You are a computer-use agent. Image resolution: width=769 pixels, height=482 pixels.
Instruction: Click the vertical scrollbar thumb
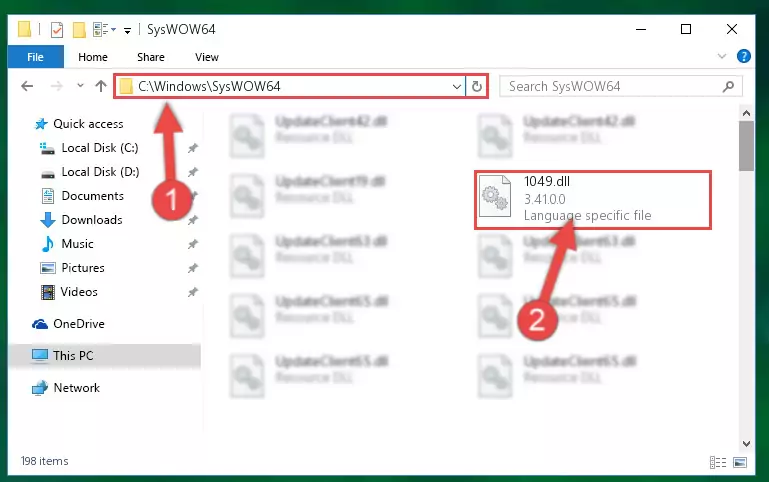(746, 146)
